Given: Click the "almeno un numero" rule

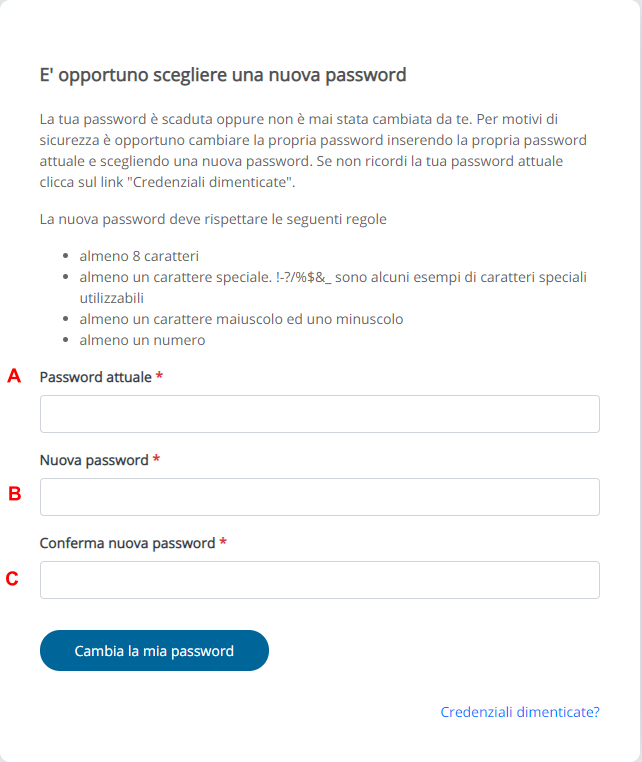Looking at the screenshot, I should coord(142,340).
